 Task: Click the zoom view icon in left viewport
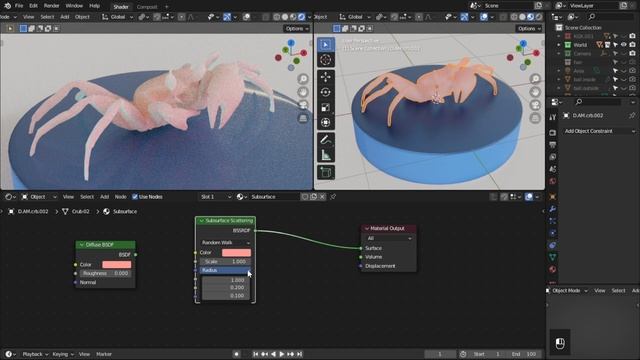303,79
